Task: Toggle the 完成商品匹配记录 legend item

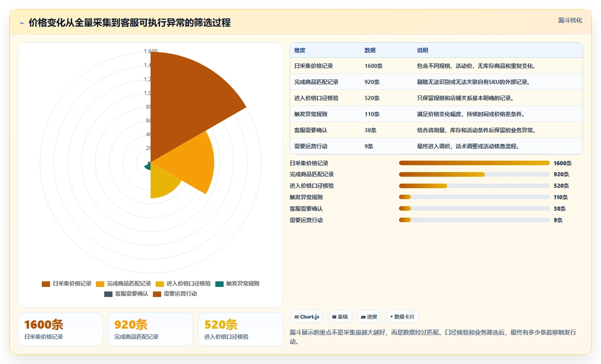Action: coord(124,284)
